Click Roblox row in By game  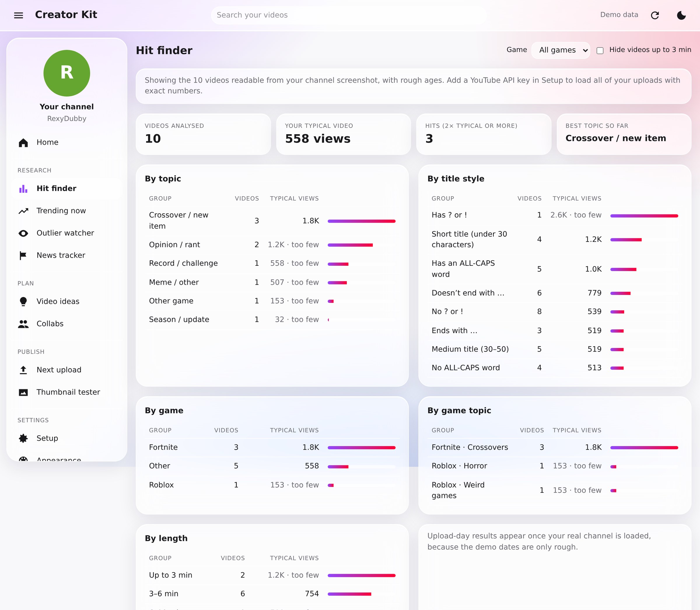pos(272,485)
